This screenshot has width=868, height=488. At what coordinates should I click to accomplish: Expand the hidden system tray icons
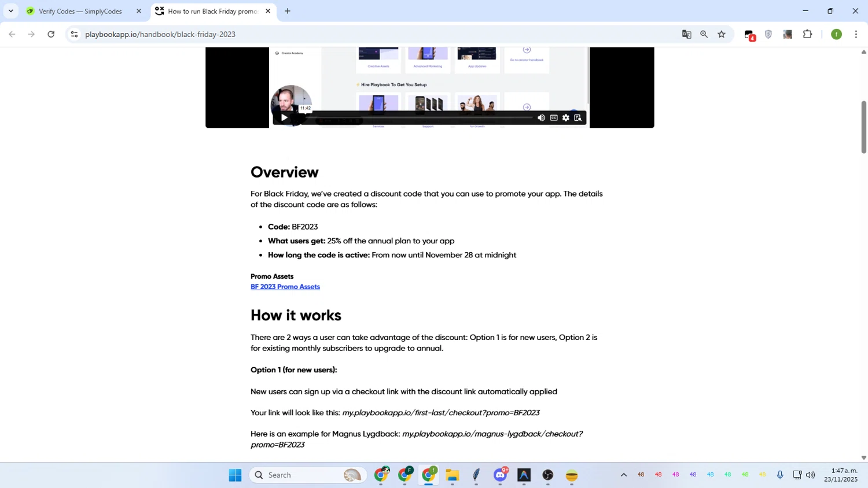click(x=624, y=475)
